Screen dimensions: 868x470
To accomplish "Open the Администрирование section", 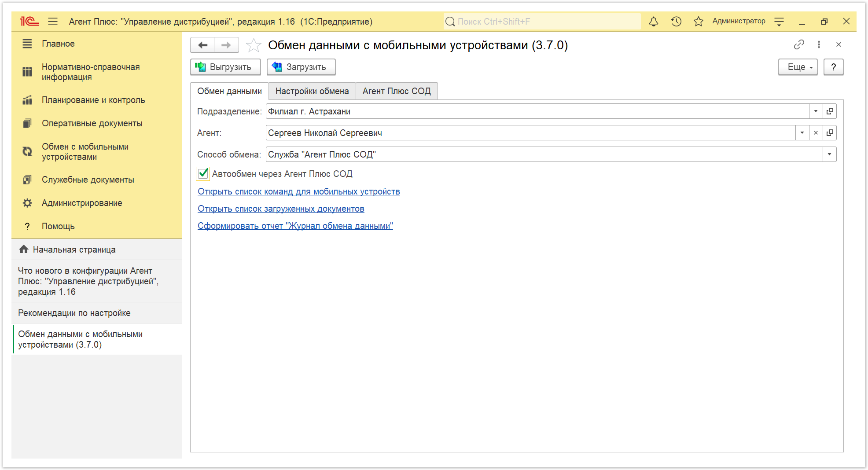I will (82, 203).
